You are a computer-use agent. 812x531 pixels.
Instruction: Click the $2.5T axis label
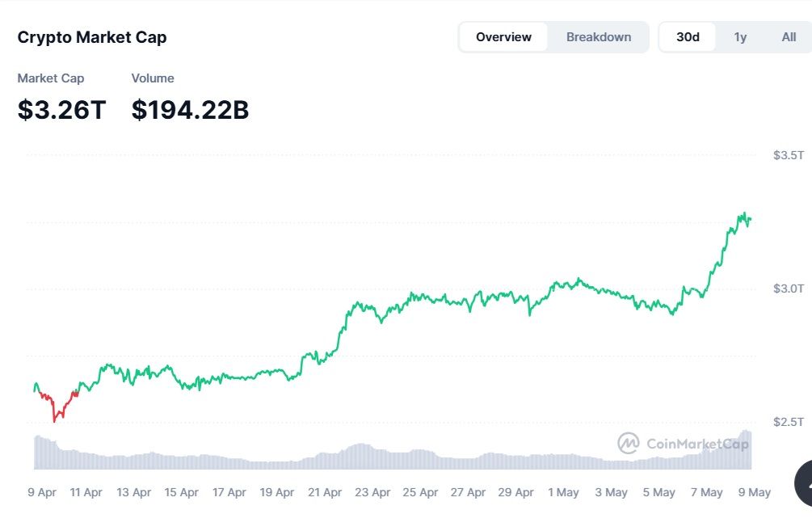[788, 422]
